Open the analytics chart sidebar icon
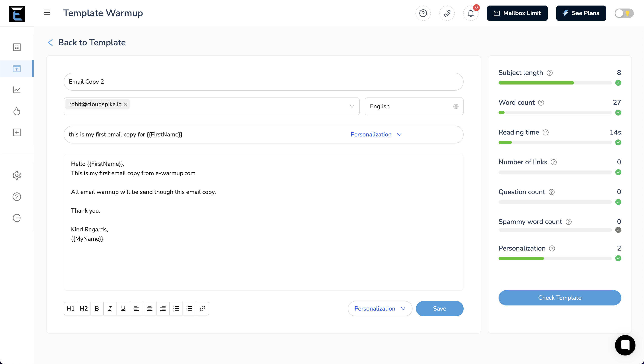Screen dimensions: 644x364 click(17, 90)
